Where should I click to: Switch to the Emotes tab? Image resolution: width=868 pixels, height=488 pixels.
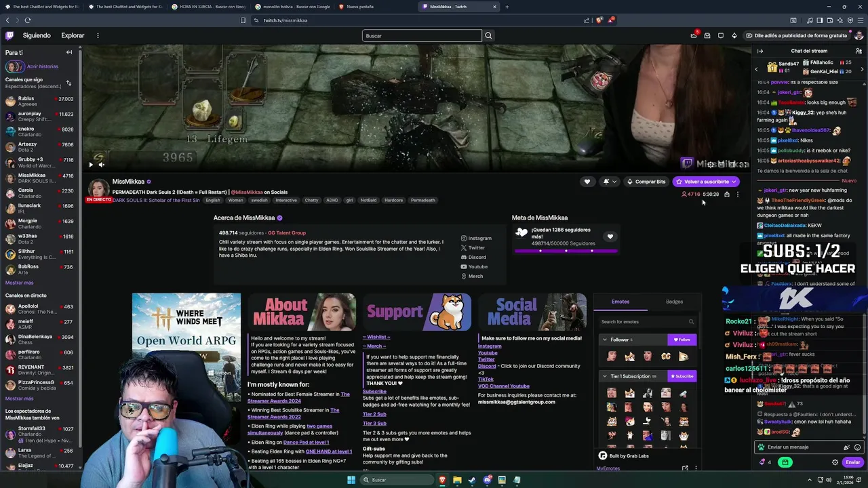coord(620,302)
